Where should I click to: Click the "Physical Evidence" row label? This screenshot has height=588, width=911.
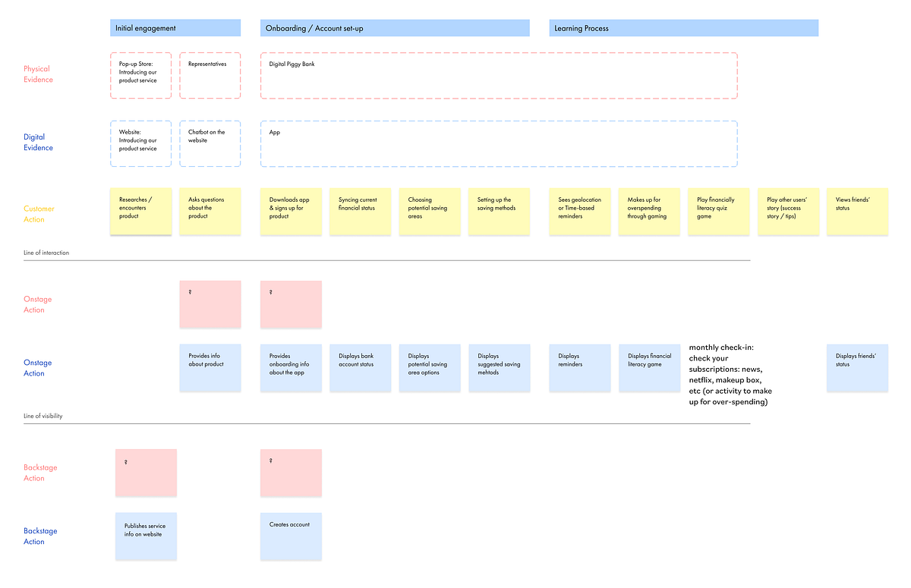(x=37, y=74)
